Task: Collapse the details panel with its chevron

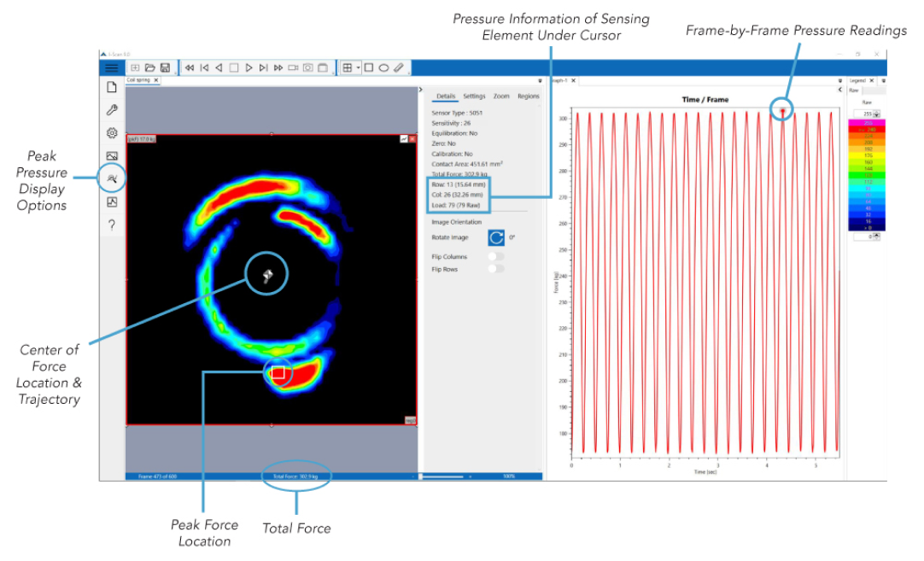Action: coord(420,89)
